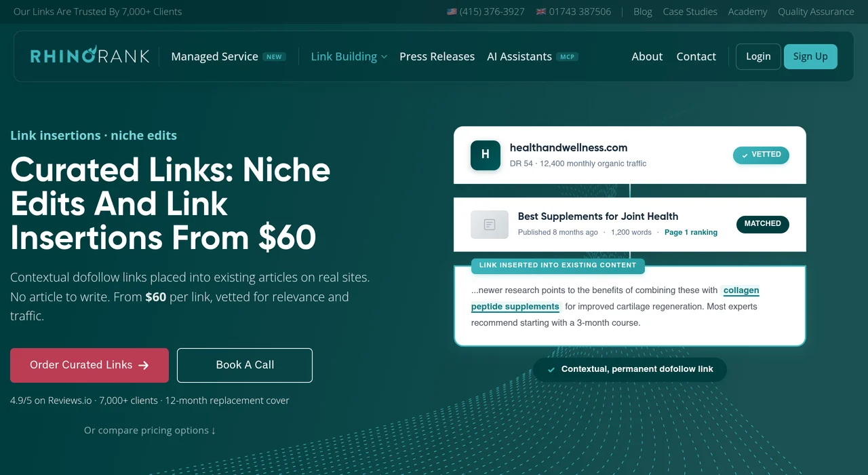Open the Blog link

643,12
